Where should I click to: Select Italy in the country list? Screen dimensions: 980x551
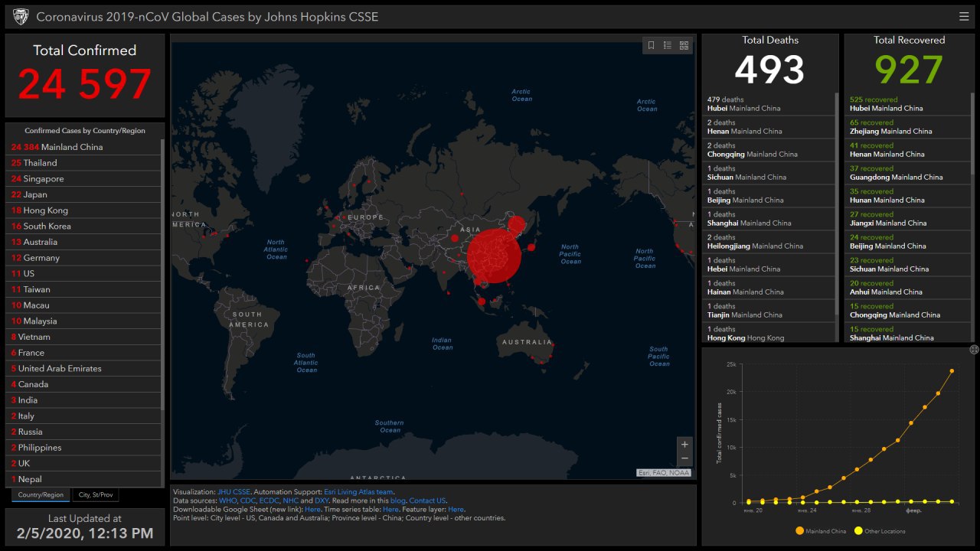pos(84,416)
